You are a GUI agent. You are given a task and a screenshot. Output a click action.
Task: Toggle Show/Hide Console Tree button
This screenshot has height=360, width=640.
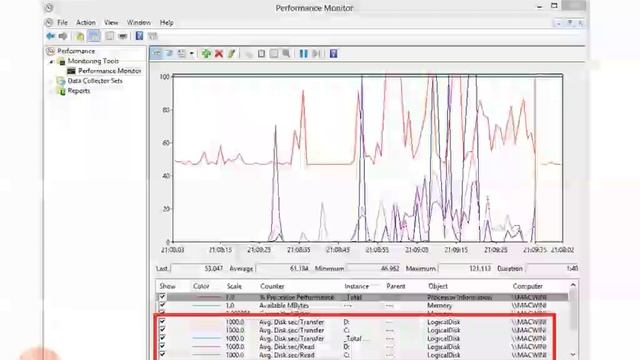[x=94, y=36]
